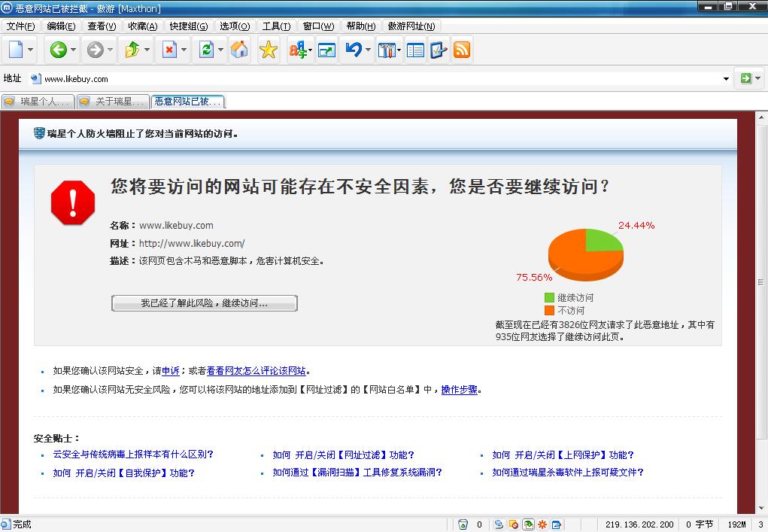Click the Up folder level icon
The height and width of the screenshot is (532, 768).
(132, 50)
